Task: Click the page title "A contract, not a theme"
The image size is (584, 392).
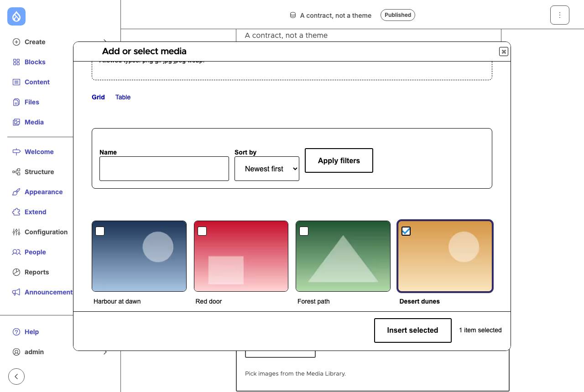Action: coord(336,15)
